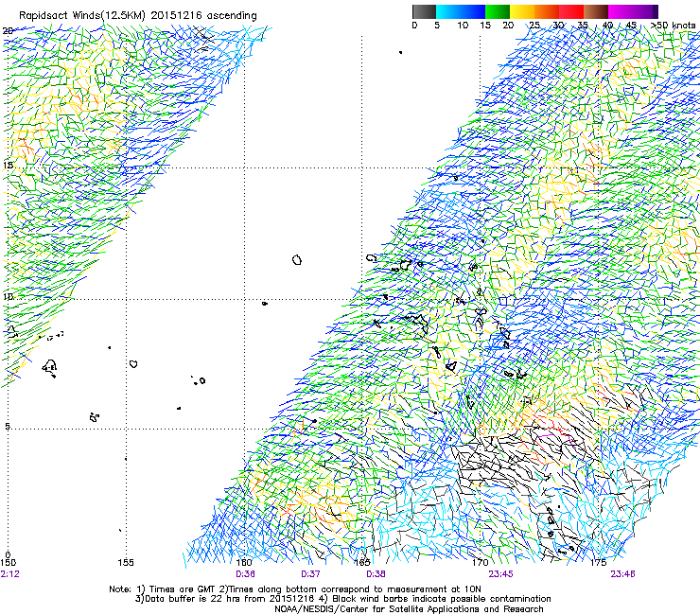Click the 'NOAA/NESDIS/Center for Satellite Applications and Research' credit
This screenshot has height=615, width=700.
click(409, 609)
